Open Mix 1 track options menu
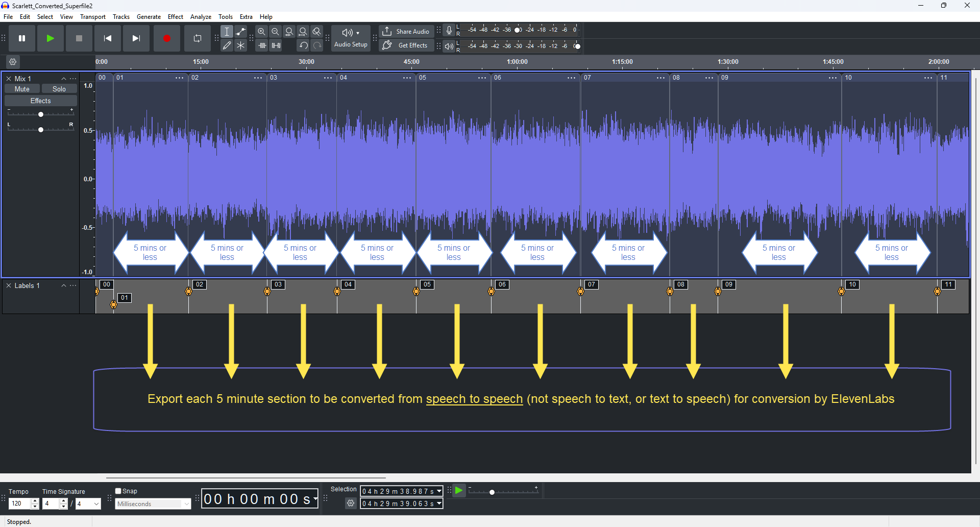Image resolution: width=980 pixels, height=527 pixels. [x=73, y=79]
